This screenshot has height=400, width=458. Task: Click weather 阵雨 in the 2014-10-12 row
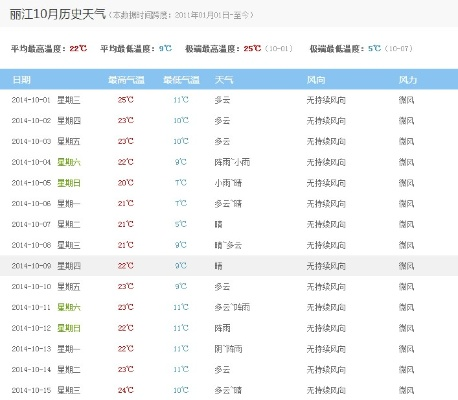tap(222, 328)
